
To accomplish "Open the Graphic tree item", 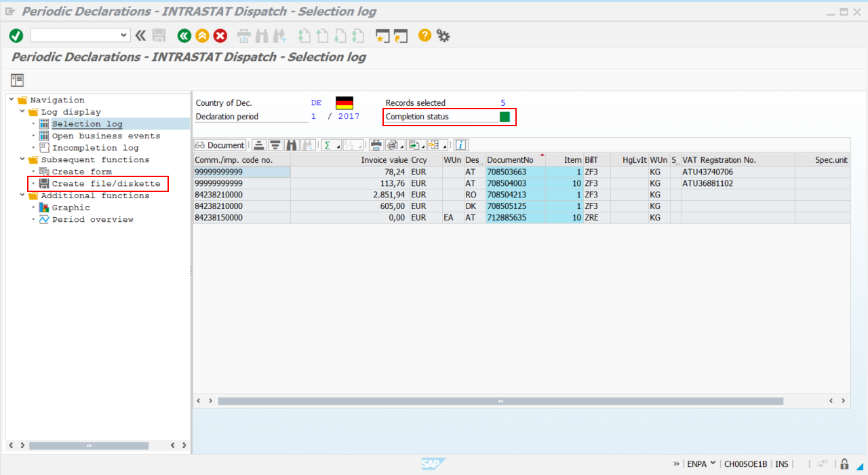I will coord(71,208).
